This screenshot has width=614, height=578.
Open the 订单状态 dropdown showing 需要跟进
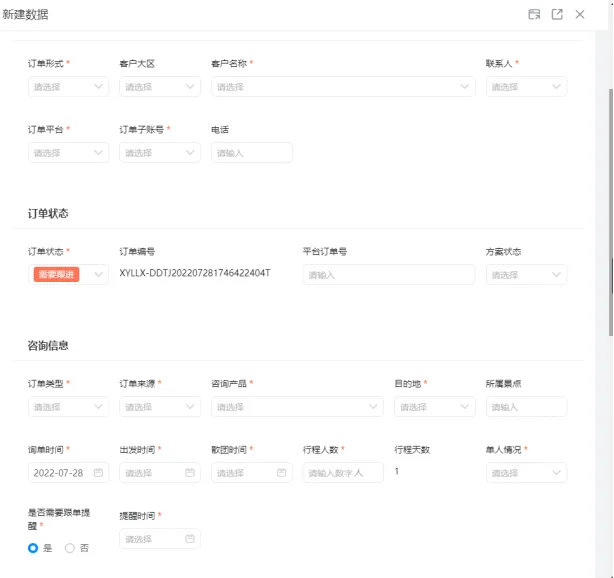coord(68,275)
